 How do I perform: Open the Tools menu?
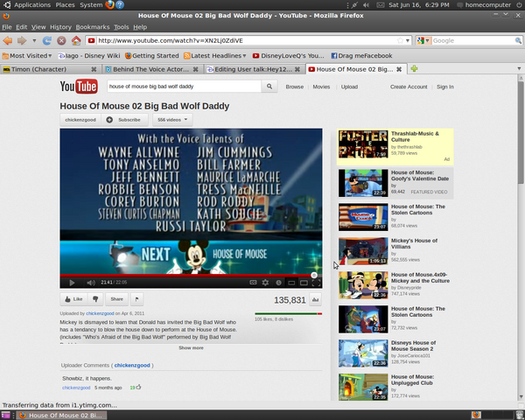pos(122,27)
